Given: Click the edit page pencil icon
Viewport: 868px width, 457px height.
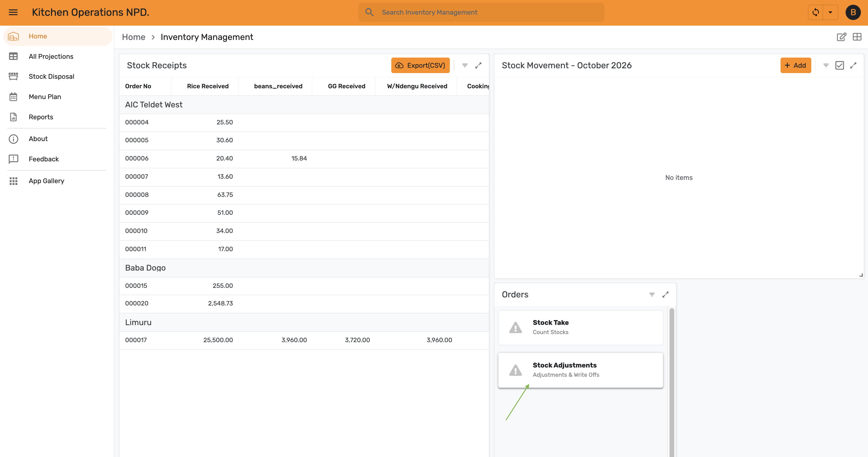Looking at the screenshot, I should click(x=841, y=37).
